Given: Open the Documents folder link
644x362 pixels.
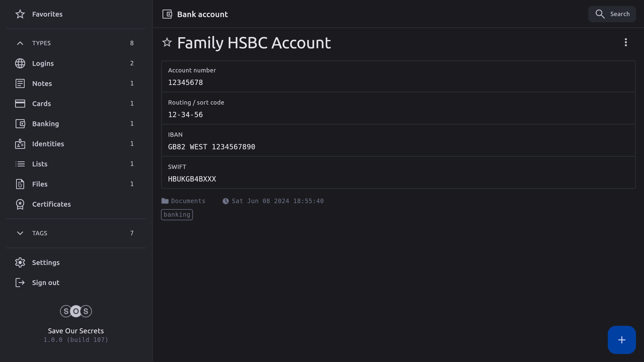Looking at the screenshot, I should 188,201.
